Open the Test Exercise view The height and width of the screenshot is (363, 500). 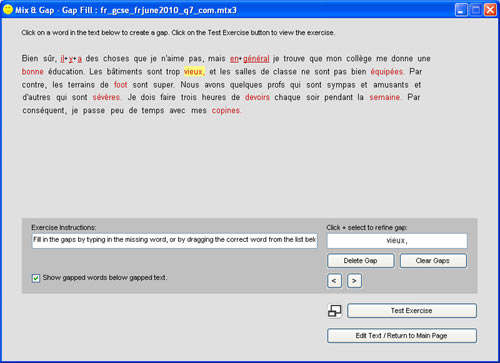(412, 311)
